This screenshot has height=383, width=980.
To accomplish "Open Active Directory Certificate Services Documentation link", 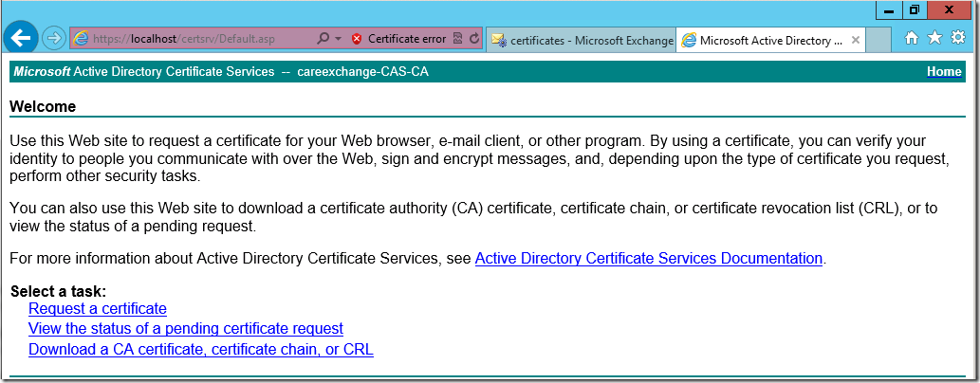I will 649,258.
